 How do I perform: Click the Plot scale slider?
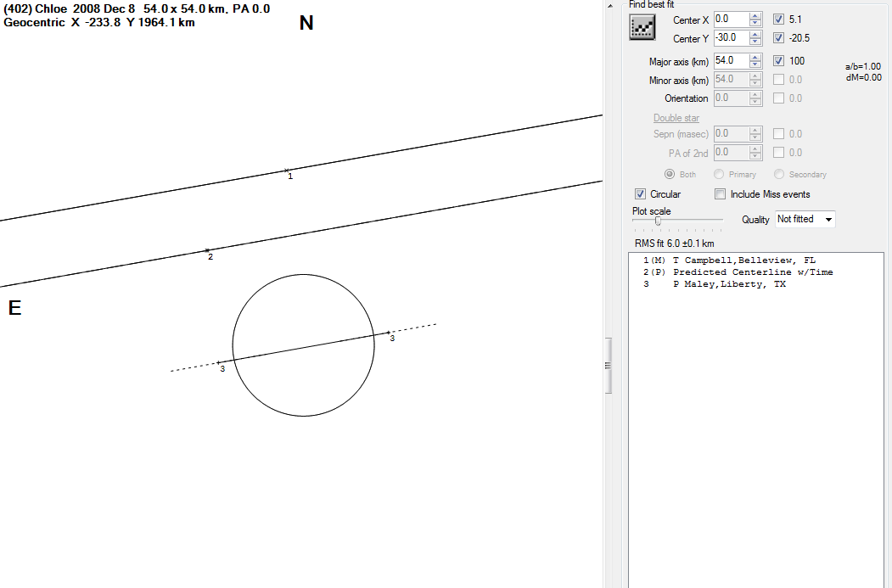(658, 221)
